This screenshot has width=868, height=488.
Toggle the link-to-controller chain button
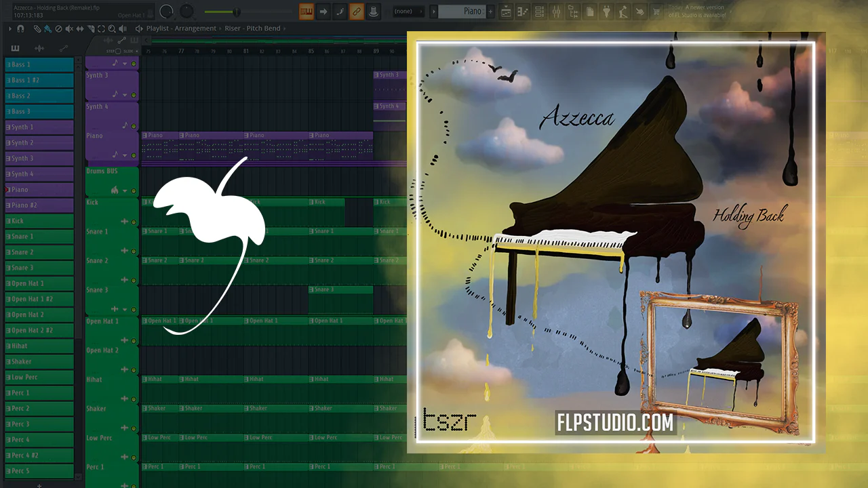356,12
